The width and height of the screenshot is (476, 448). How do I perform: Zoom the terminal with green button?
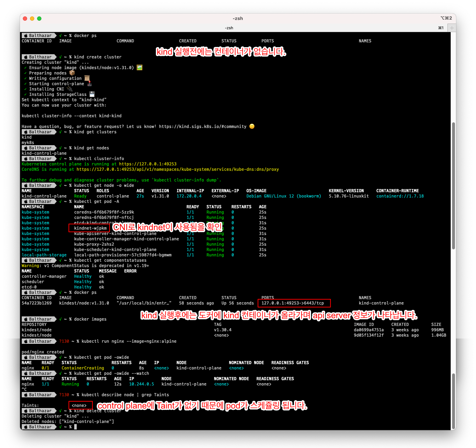39,19
